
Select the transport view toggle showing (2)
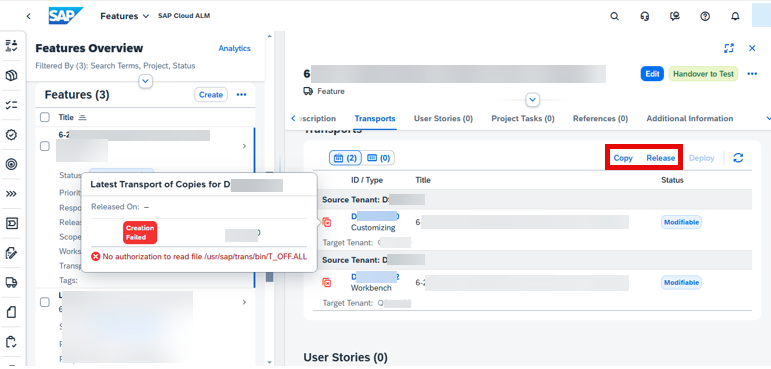pyautogui.click(x=345, y=158)
